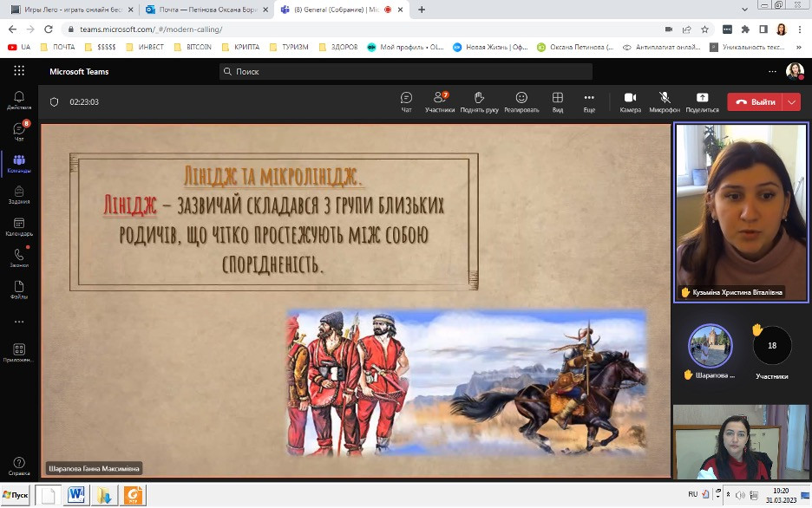Open More actions in meeting toolbar

coord(589,101)
